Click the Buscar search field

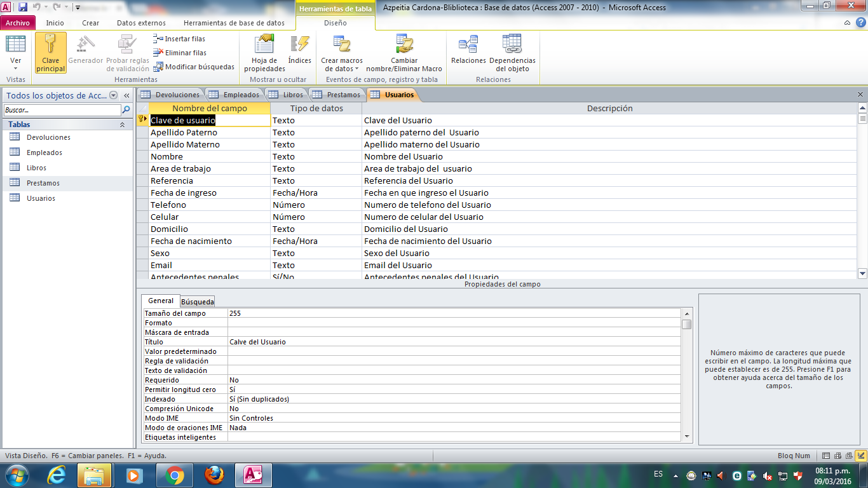(x=61, y=110)
